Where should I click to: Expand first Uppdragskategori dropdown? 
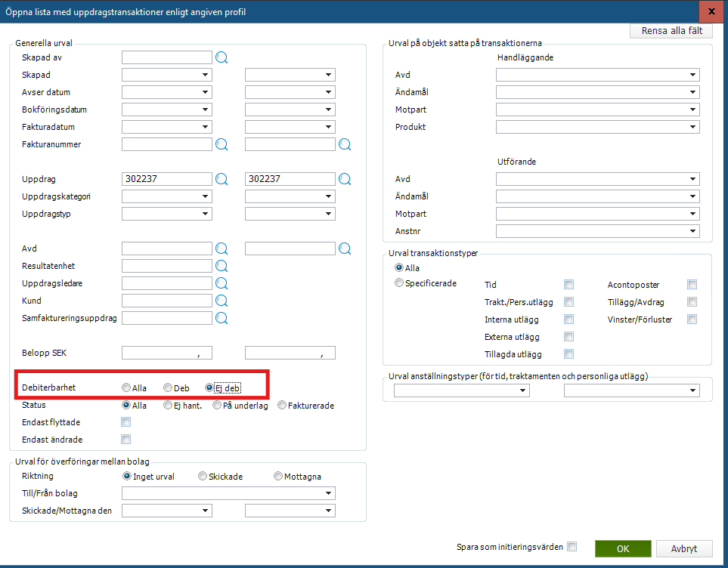click(205, 196)
